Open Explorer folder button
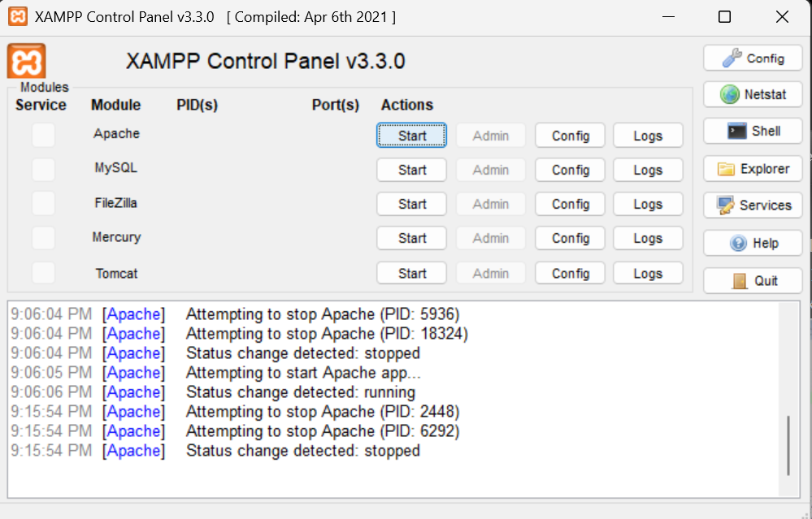The width and height of the screenshot is (812, 519). 753,169
